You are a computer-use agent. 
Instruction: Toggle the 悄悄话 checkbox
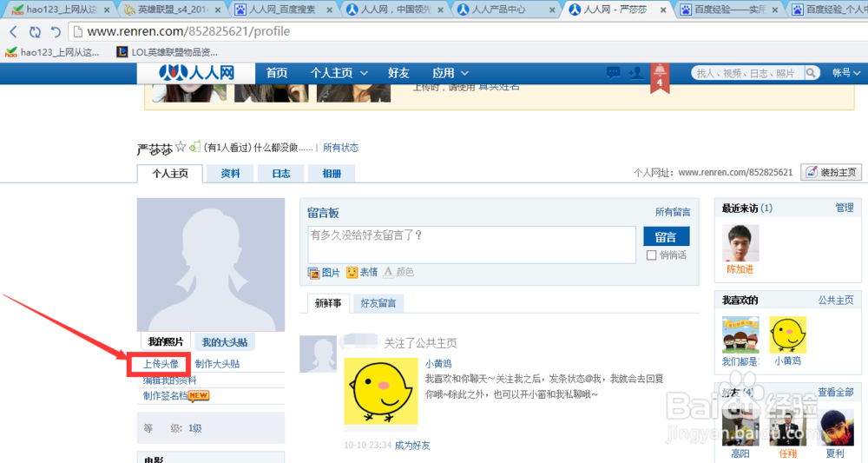(652, 255)
